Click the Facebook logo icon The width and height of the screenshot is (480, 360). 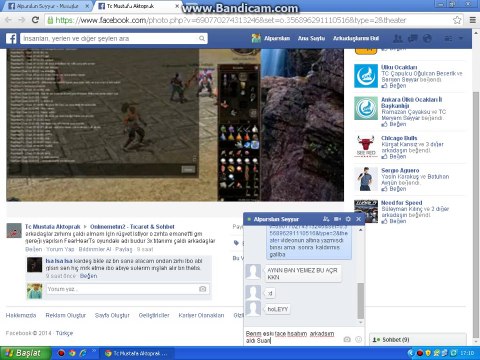[11, 39]
